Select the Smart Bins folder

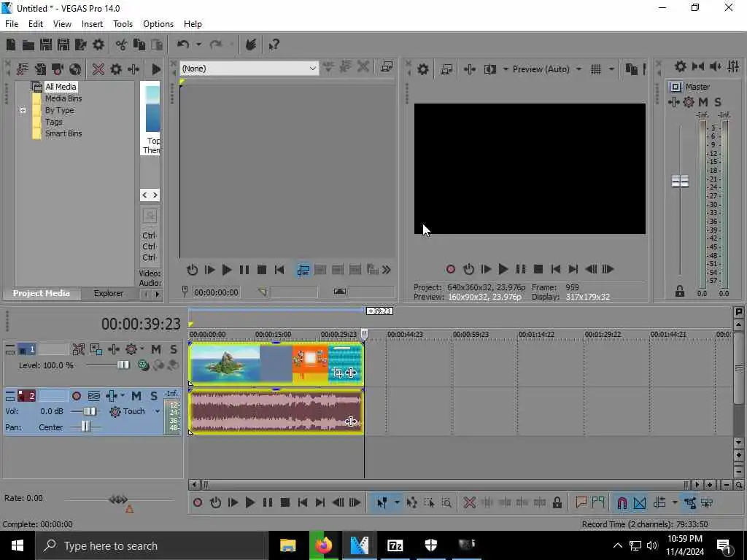63,134
